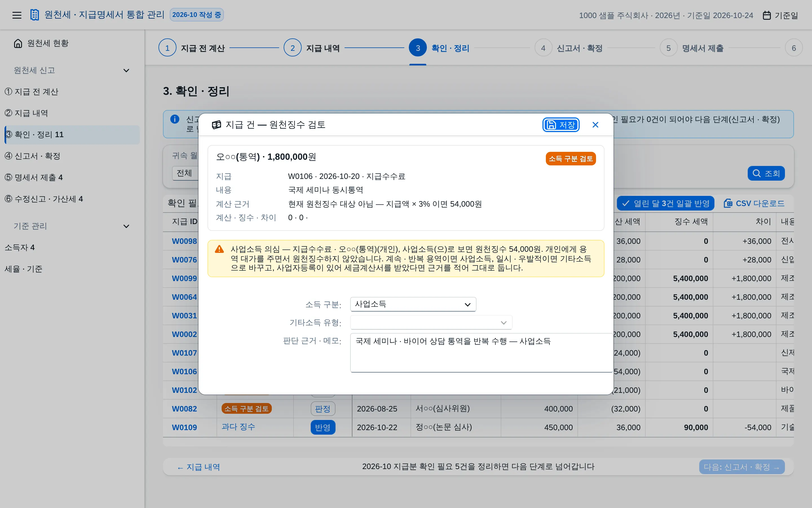Open payment ID W0109 link
This screenshot has height=508, width=812.
[184, 427]
